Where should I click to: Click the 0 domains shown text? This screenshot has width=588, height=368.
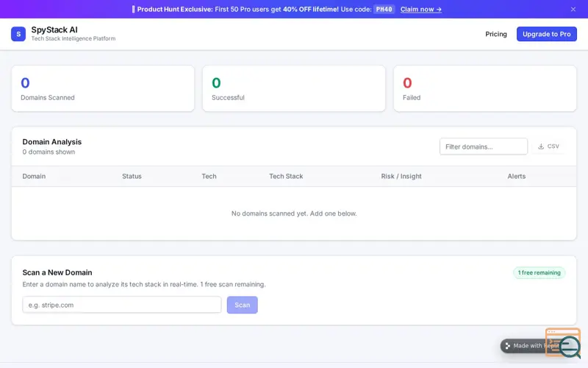[x=49, y=152]
